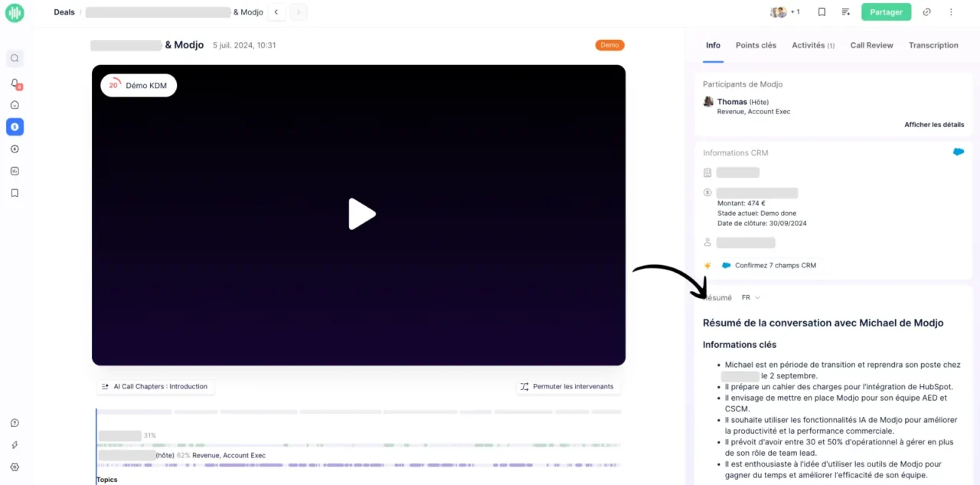Bookmark this call from top bar
The height and width of the screenshot is (485, 980).
click(822, 12)
